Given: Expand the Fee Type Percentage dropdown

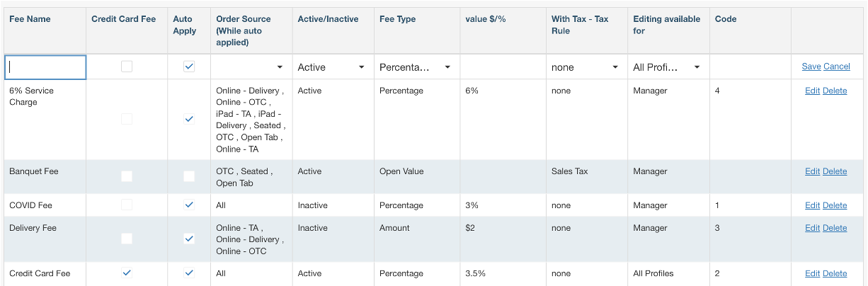Looking at the screenshot, I should 416,67.
